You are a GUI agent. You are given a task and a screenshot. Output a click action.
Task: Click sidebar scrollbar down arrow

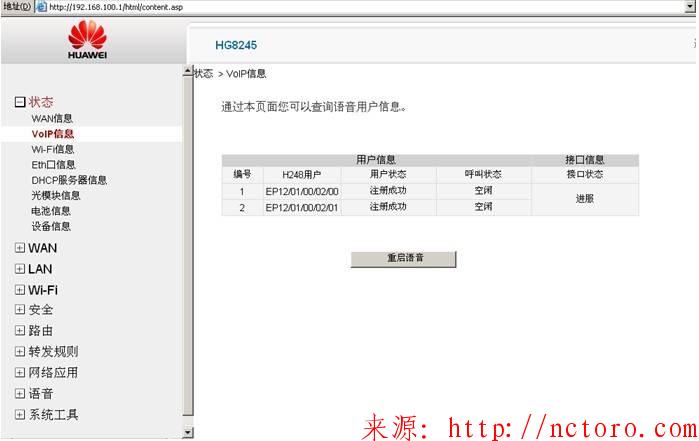click(x=188, y=432)
